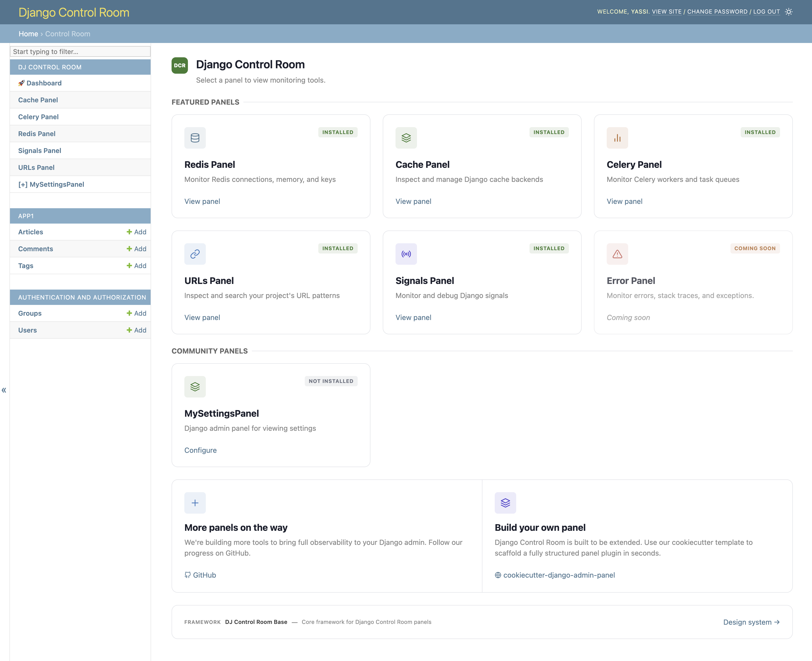Click the Redis Panel database icon
The height and width of the screenshot is (661, 812).
[x=195, y=138]
